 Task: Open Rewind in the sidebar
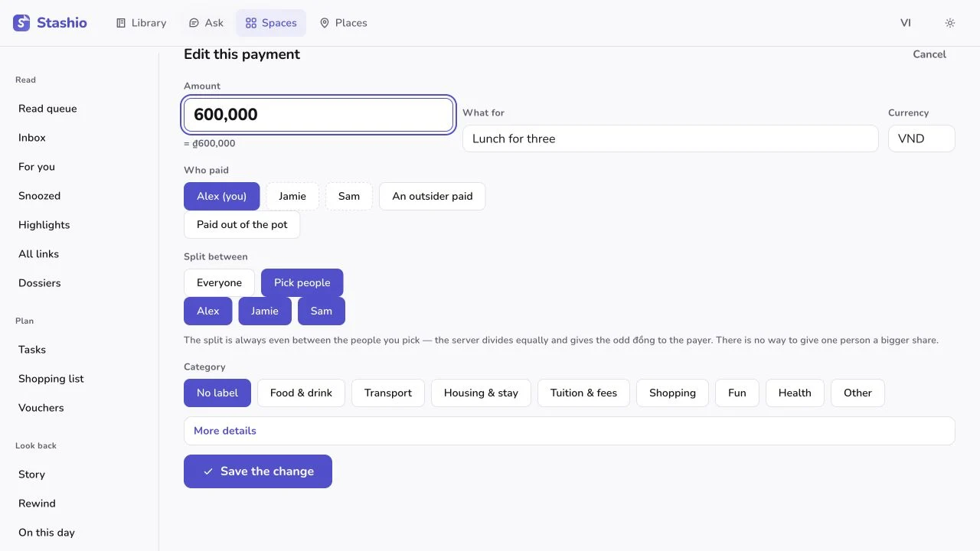click(x=80, y=504)
